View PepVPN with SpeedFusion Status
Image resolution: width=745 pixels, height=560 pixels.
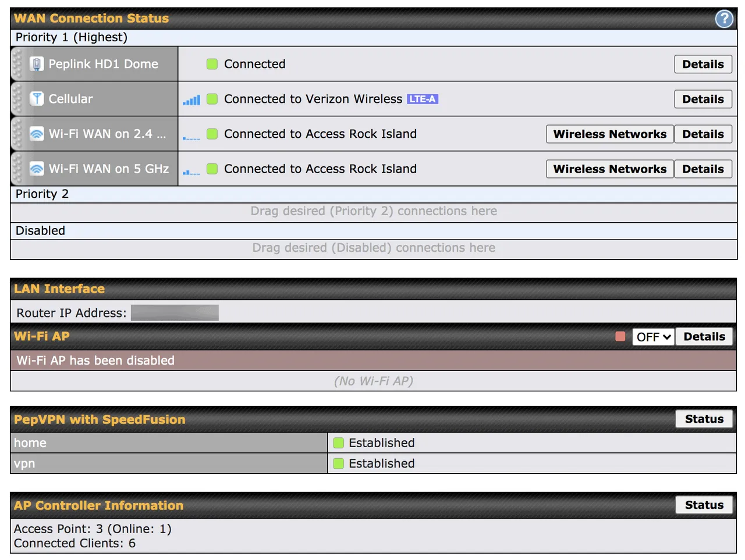coord(704,419)
